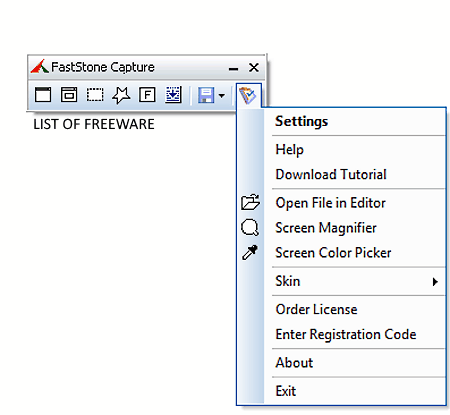Launch Screen Color Picker
Viewport: 450px width, 415px height.
pos(355,253)
